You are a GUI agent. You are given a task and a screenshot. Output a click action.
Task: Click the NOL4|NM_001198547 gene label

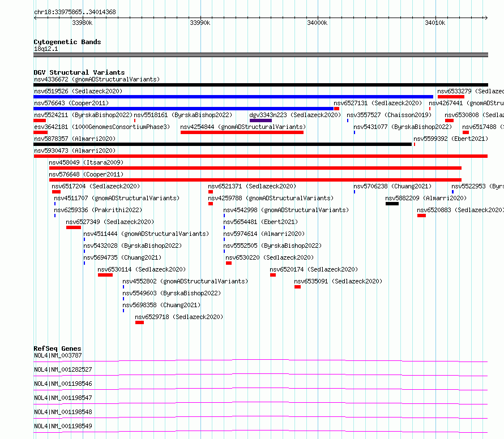63,398
